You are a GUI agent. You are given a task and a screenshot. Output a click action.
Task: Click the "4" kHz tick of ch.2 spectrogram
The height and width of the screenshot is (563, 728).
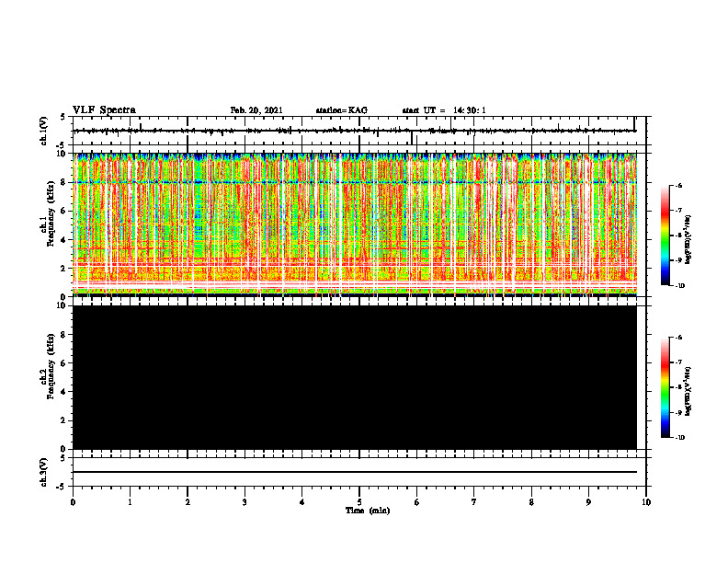point(64,392)
